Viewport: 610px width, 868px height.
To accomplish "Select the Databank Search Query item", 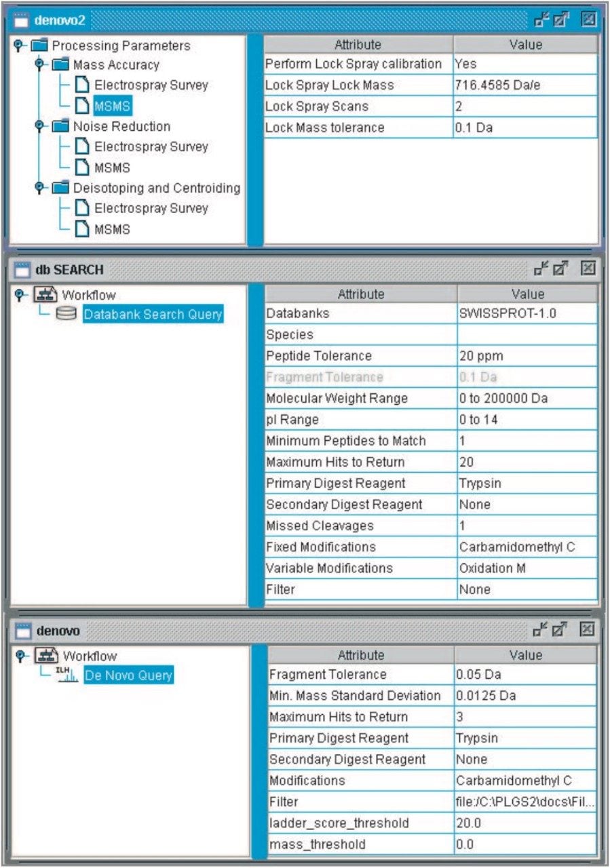I will 153,314.
